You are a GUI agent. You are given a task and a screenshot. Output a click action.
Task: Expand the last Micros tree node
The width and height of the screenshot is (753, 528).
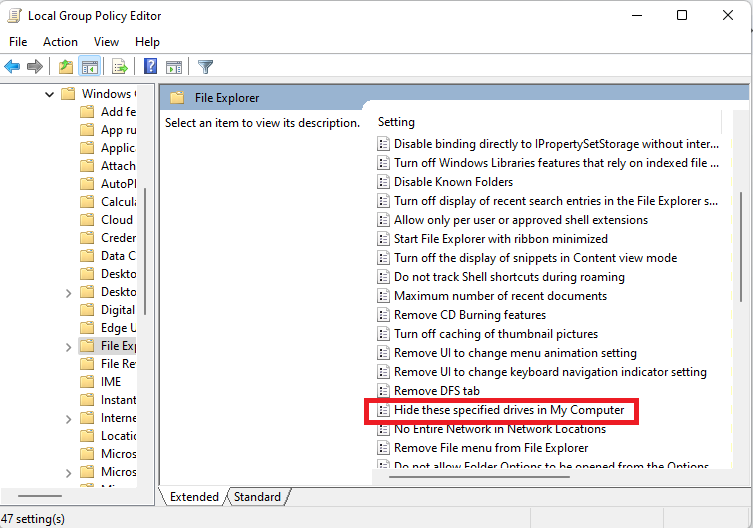[x=68, y=473]
